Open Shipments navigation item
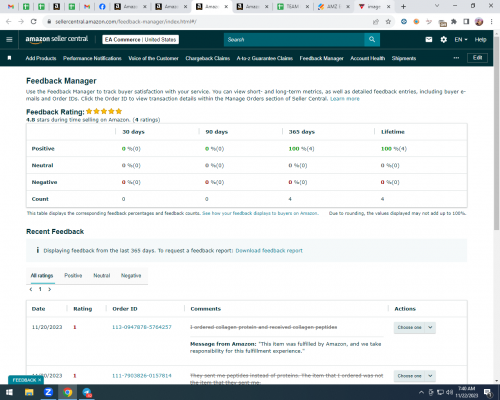 pyautogui.click(x=404, y=58)
